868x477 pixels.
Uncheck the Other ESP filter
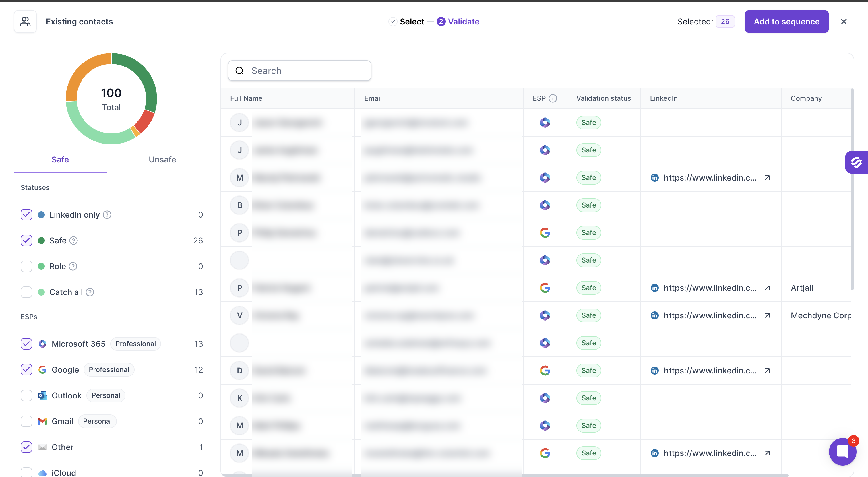pos(26,447)
